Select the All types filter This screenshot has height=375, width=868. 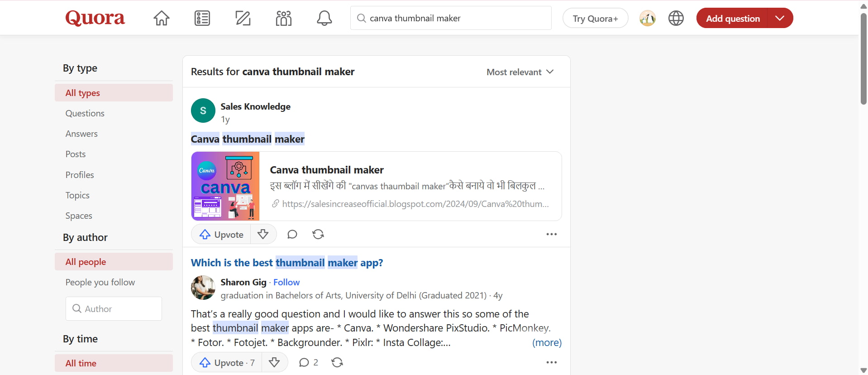click(x=114, y=93)
